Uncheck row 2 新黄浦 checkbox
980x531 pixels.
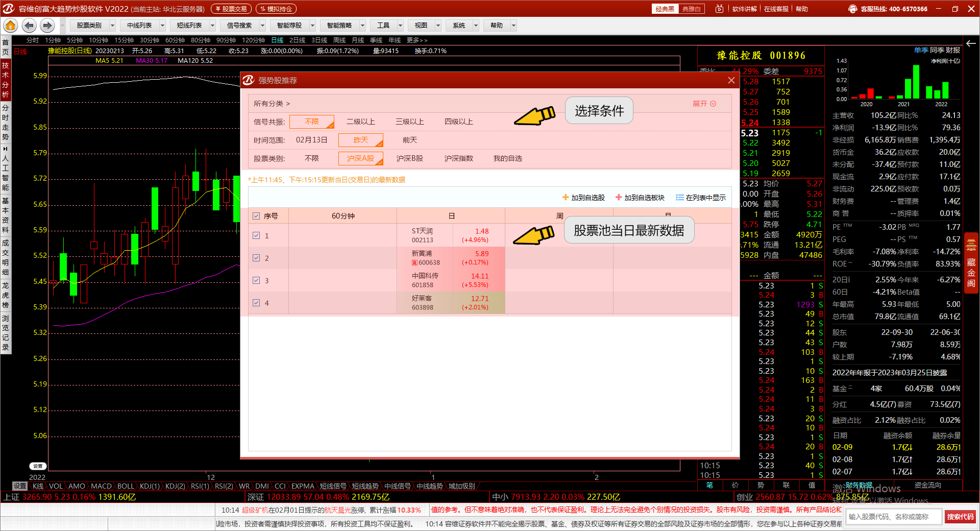click(256, 258)
